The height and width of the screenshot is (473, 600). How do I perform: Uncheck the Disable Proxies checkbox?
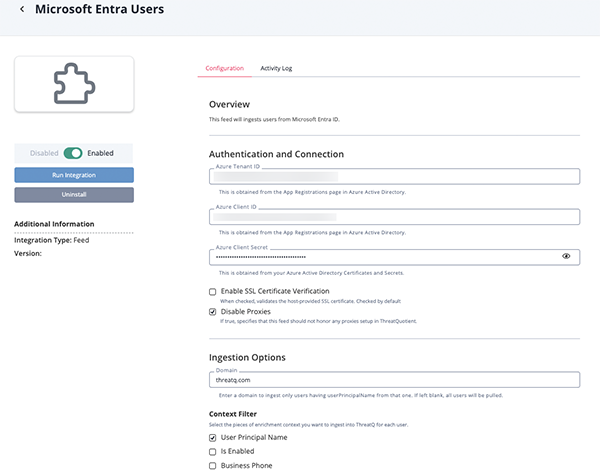[212, 311]
